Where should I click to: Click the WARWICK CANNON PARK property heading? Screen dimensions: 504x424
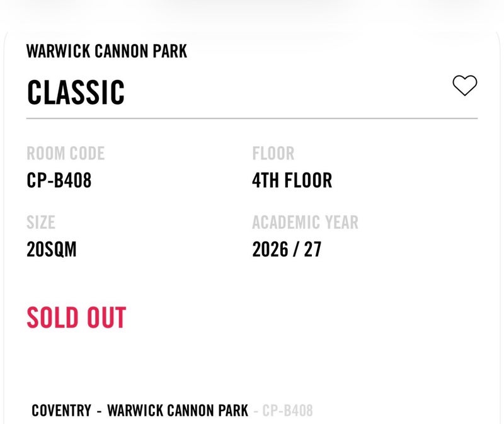tap(106, 51)
